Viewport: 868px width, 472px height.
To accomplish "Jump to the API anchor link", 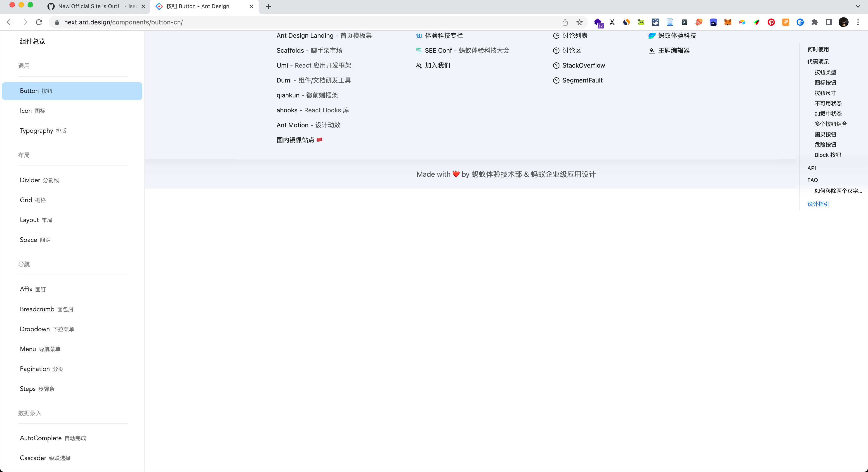I will (x=811, y=168).
